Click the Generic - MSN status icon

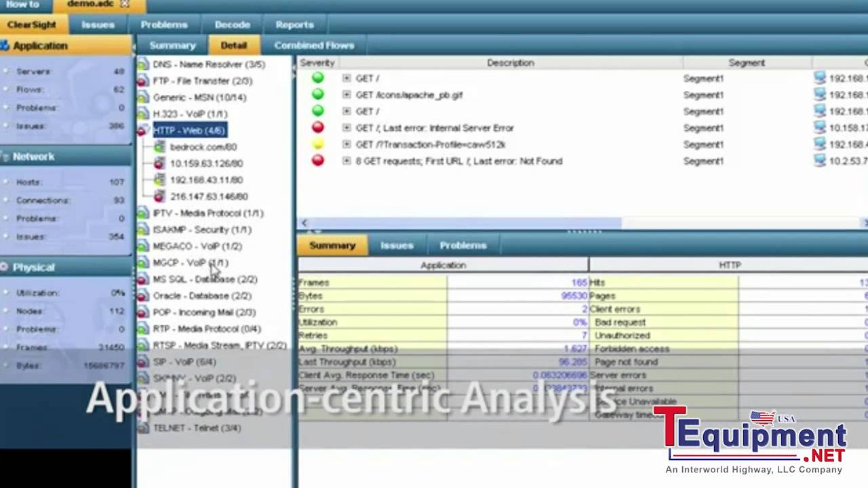point(142,98)
